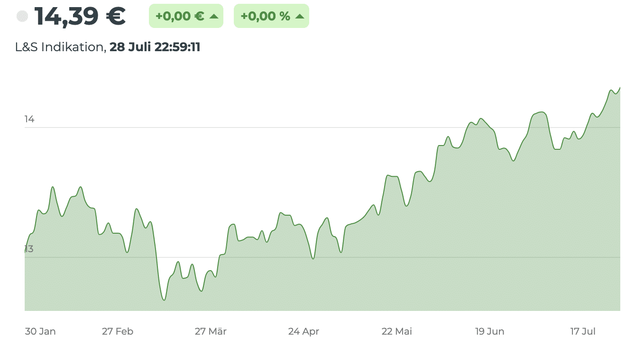This screenshot has height=346, width=644.
Task: Click the up arrow in the +0,00 % badge
Action: pyautogui.click(x=299, y=16)
